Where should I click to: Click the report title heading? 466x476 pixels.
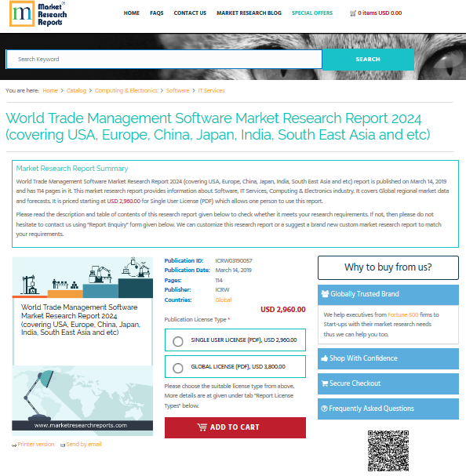pos(218,126)
